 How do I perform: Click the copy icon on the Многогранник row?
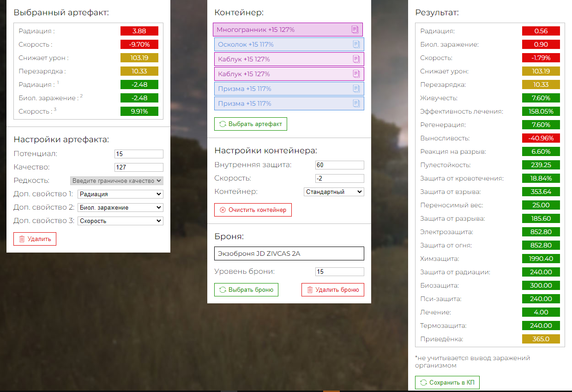pos(355,30)
